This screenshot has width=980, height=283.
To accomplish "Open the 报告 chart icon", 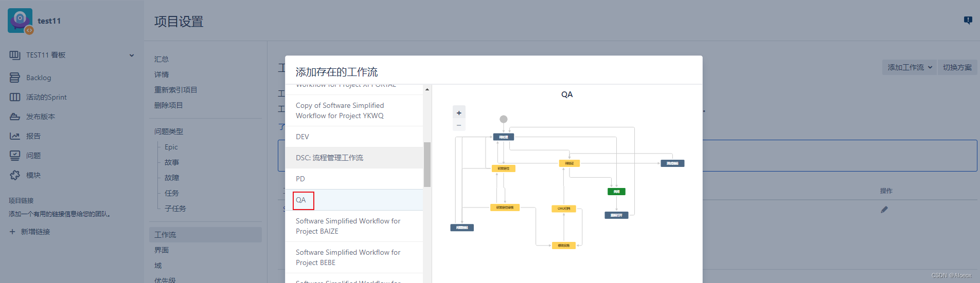I will coord(15,136).
